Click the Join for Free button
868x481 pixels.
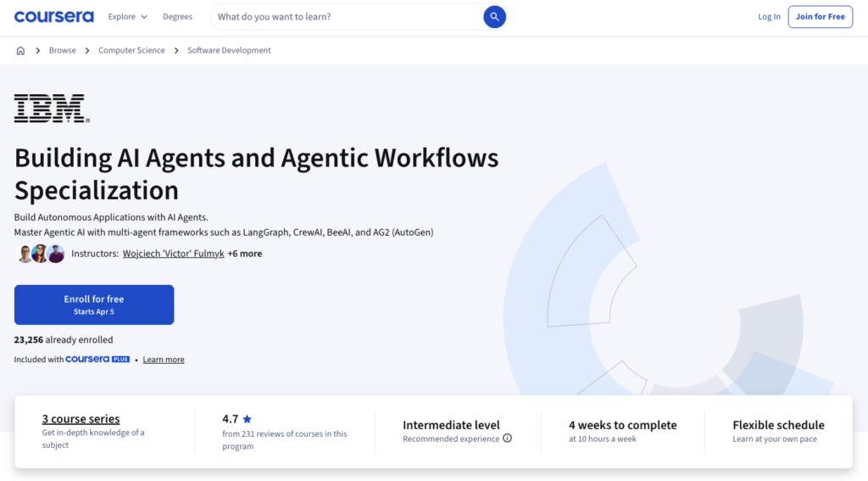pyautogui.click(x=821, y=17)
